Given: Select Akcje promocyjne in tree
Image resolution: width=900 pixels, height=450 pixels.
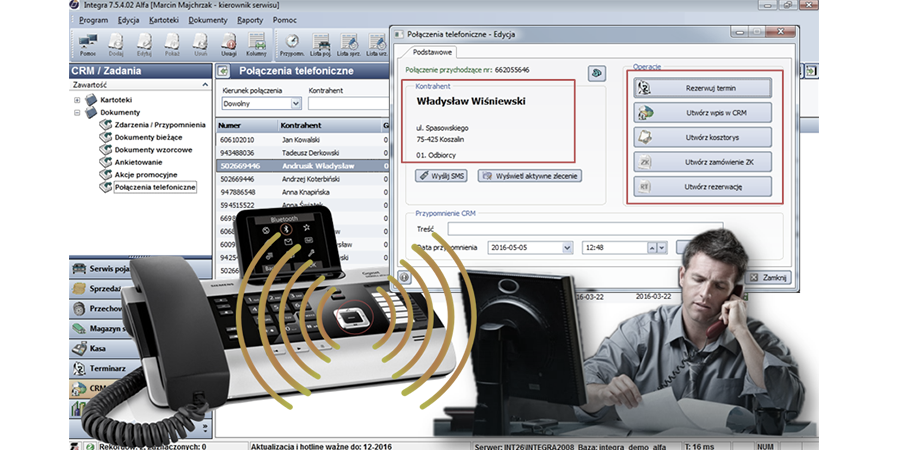Looking at the screenshot, I should pos(146,174).
